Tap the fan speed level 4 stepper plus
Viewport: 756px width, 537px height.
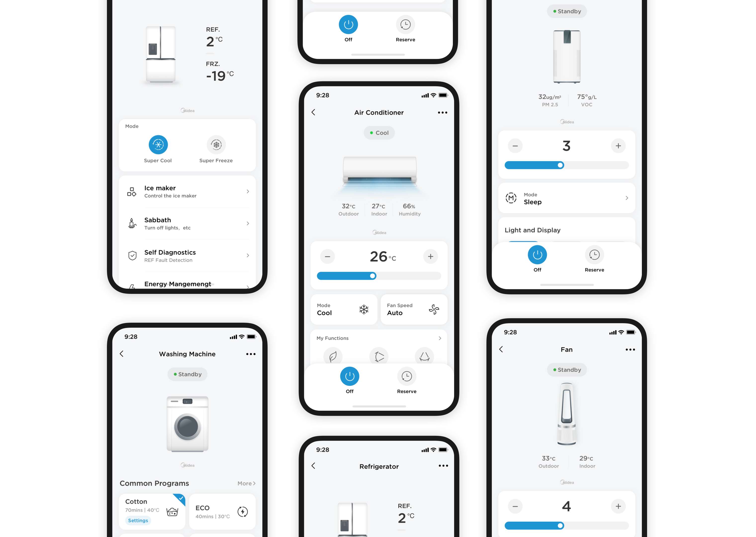pos(617,506)
